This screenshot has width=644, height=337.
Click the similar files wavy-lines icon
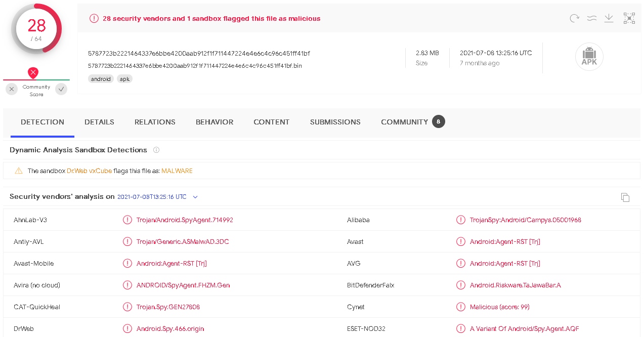pos(591,19)
